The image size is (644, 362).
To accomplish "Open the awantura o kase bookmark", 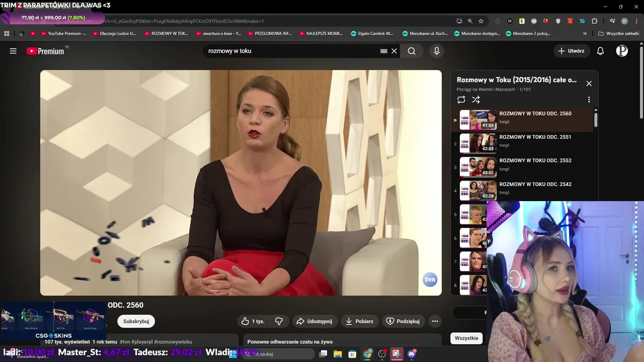I will click(218, 34).
